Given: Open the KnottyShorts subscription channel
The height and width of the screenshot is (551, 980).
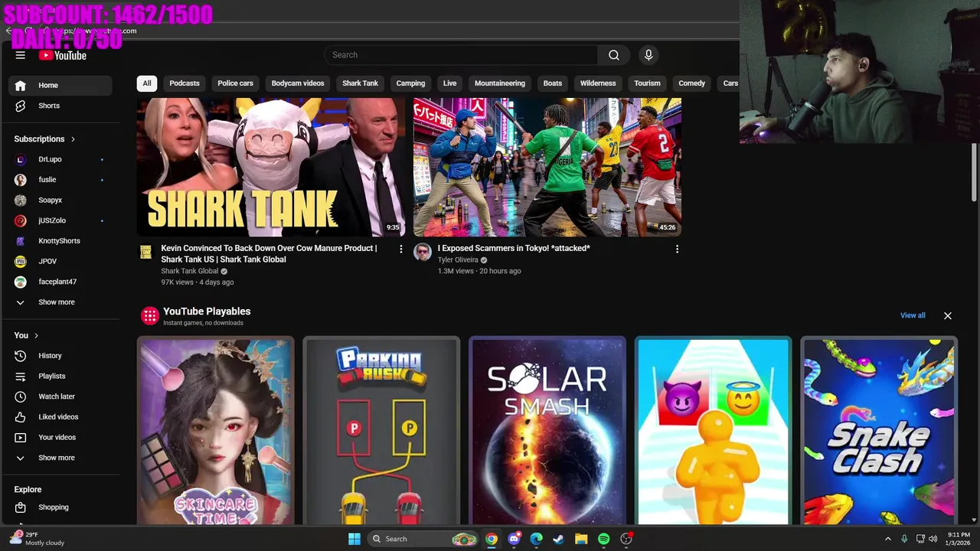Looking at the screenshot, I should (x=60, y=241).
